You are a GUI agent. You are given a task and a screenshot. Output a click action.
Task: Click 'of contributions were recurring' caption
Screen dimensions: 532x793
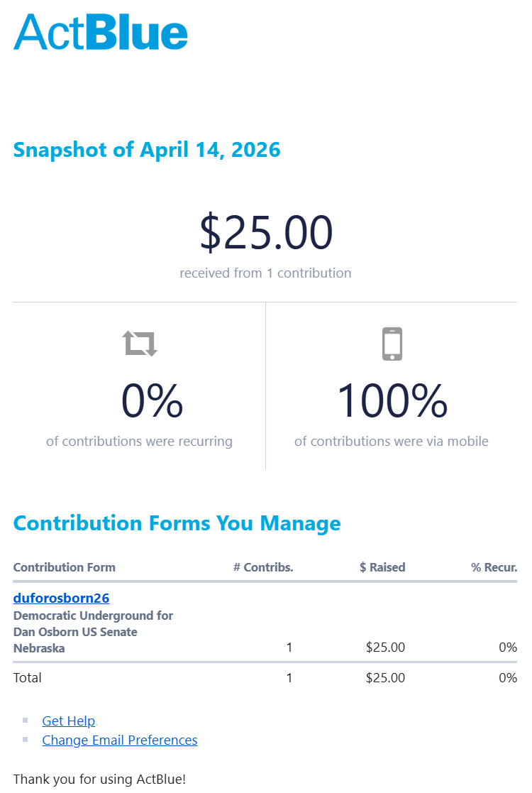point(140,442)
